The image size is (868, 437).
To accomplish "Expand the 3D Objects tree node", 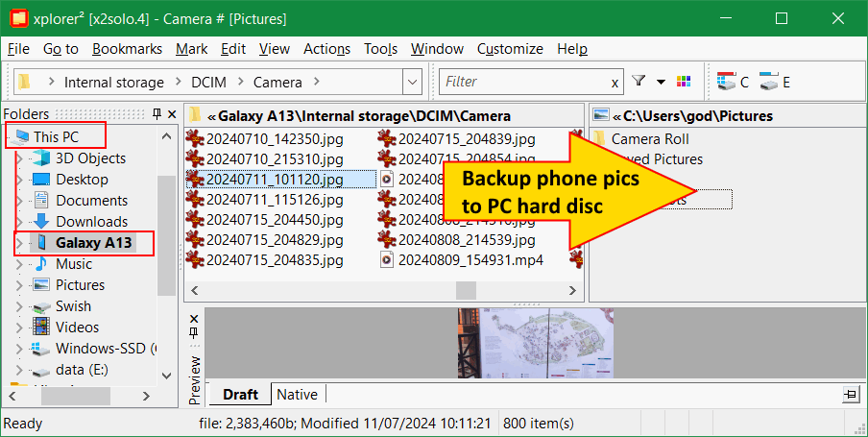I will point(19,159).
